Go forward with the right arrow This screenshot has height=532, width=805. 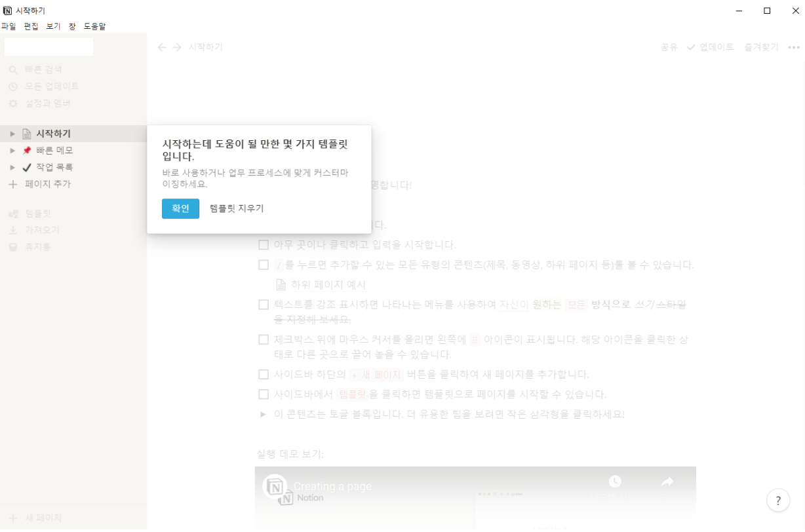point(177,47)
